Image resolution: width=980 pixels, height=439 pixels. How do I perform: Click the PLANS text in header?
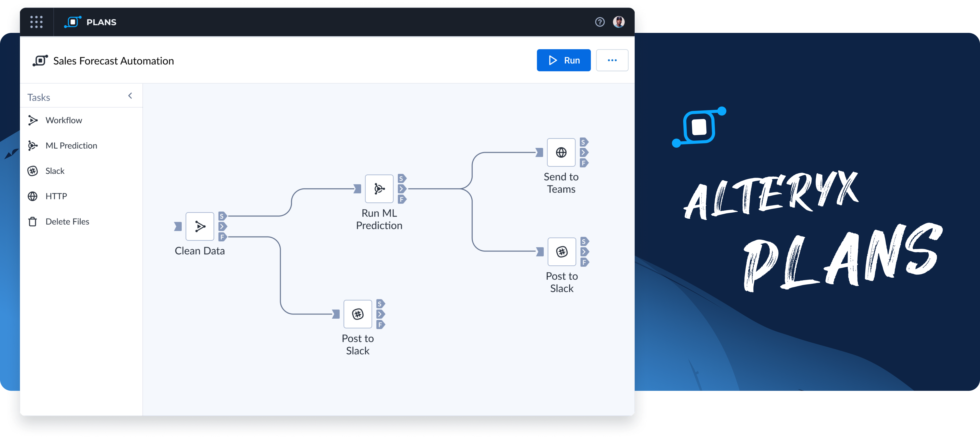point(101,22)
